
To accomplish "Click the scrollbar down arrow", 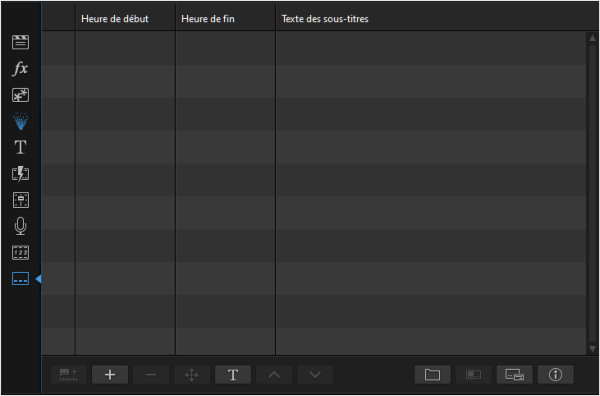I will (593, 349).
